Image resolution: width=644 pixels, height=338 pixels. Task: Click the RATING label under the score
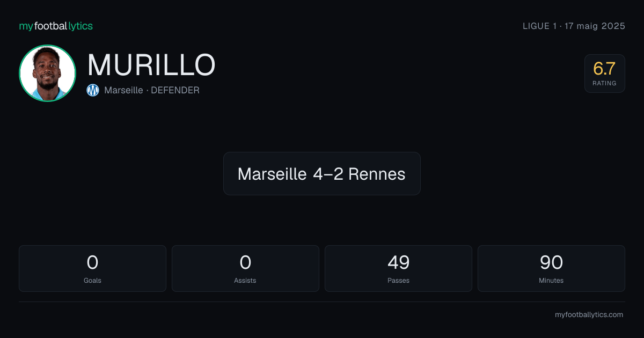coord(604,84)
